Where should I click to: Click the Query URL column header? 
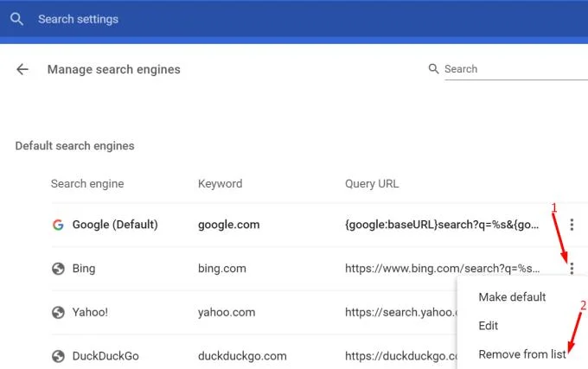[x=372, y=183]
